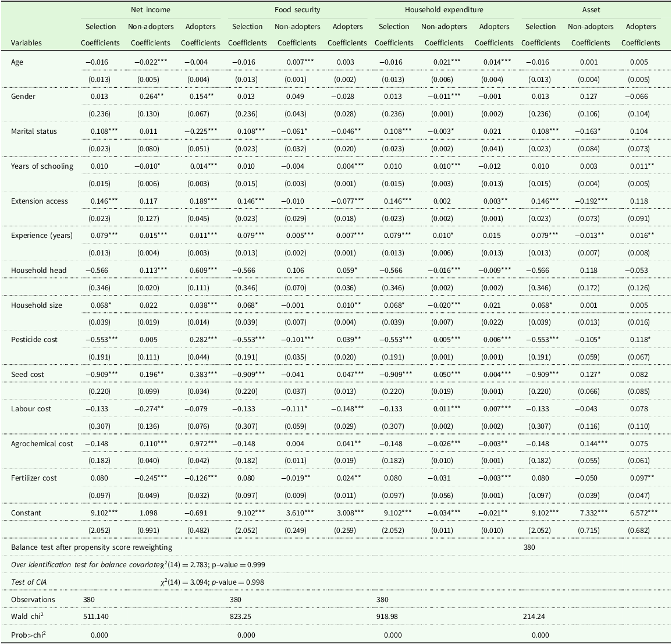Viewport: 672px width, 644px height.
Task: Click the 'Years of schooling' row label
Action: [42, 166]
